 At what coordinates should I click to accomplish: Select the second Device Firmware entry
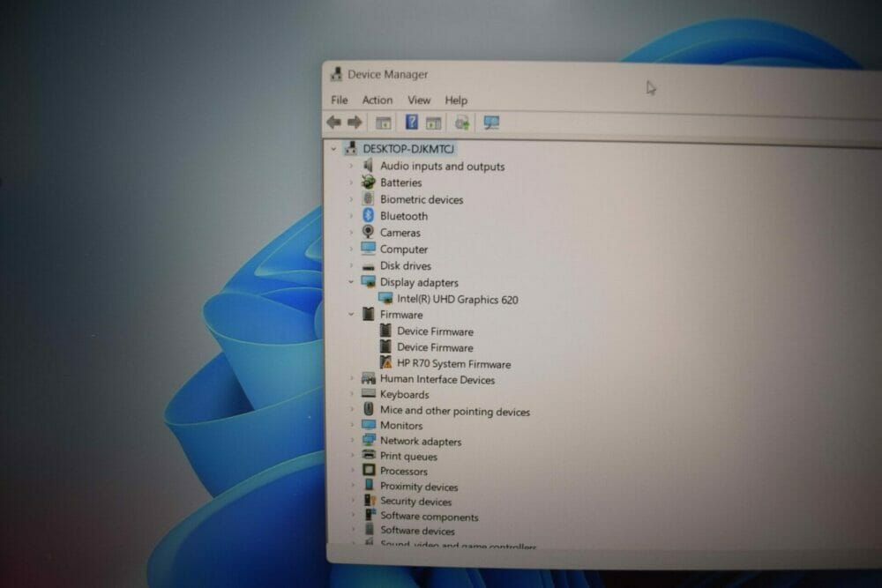[435, 348]
